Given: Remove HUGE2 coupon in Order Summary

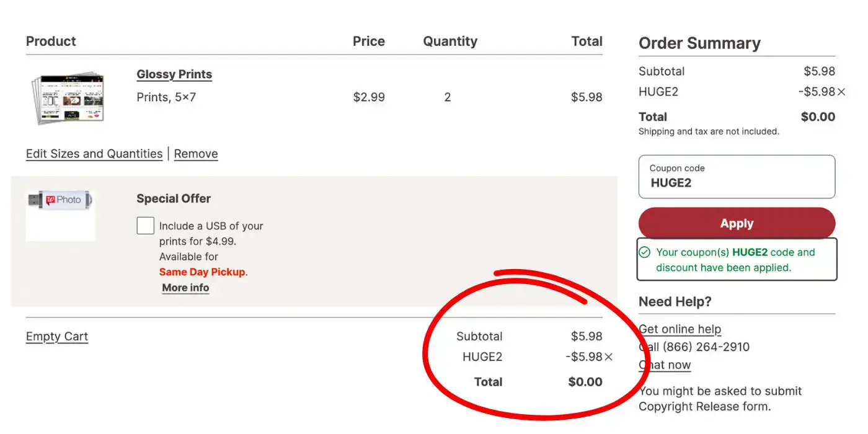Looking at the screenshot, I should tap(841, 92).
